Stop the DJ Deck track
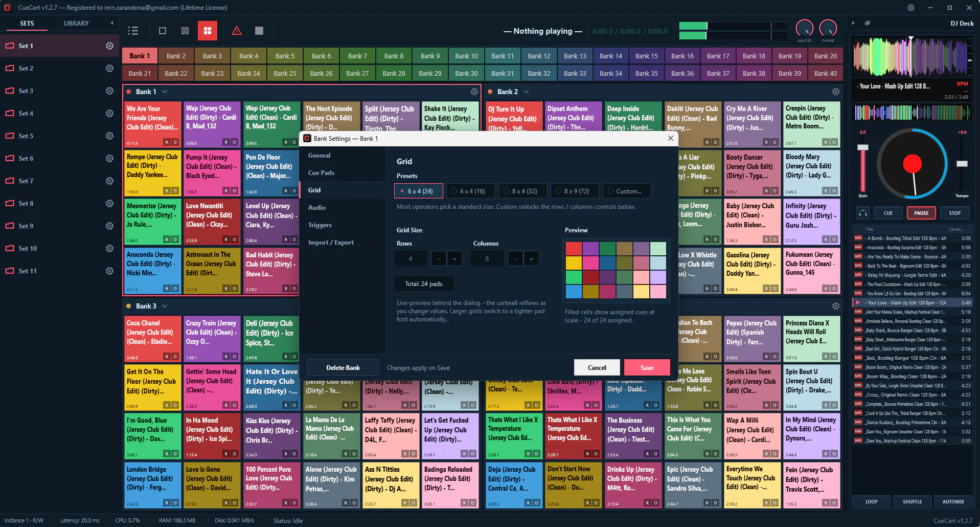 click(954, 213)
